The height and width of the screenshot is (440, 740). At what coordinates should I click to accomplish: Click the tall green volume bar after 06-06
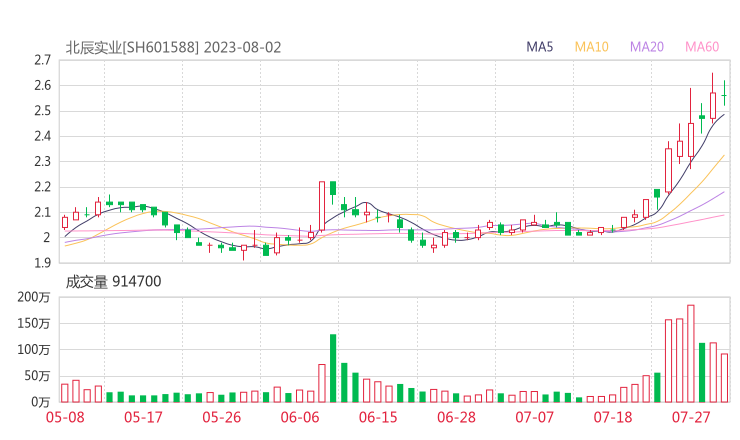(333, 368)
